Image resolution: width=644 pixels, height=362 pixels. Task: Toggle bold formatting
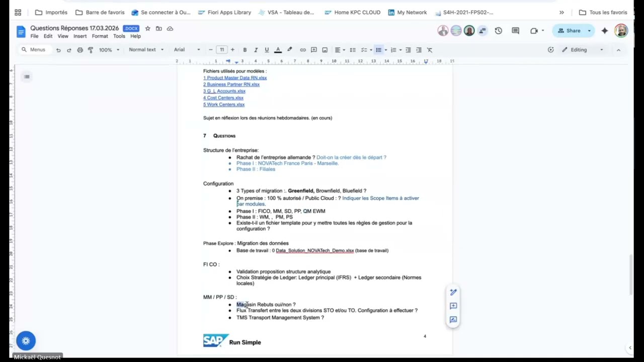click(x=245, y=50)
